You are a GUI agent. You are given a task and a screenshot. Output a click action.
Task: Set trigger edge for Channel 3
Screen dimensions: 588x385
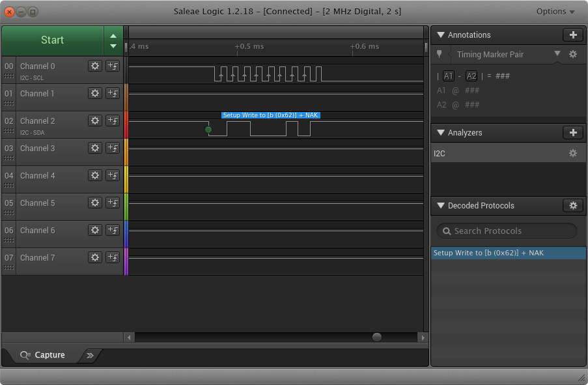tap(113, 149)
